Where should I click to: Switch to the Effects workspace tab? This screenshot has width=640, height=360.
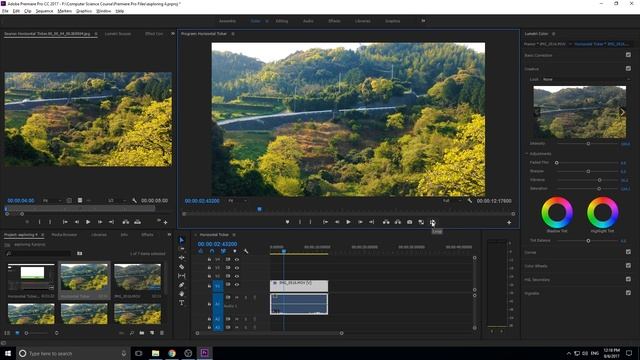tap(334, 21)
